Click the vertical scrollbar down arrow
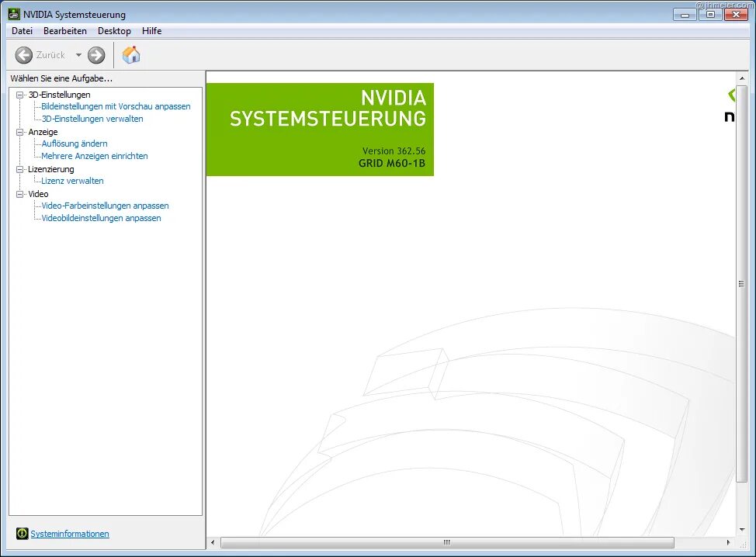756x557 pixels. point(741,530)
